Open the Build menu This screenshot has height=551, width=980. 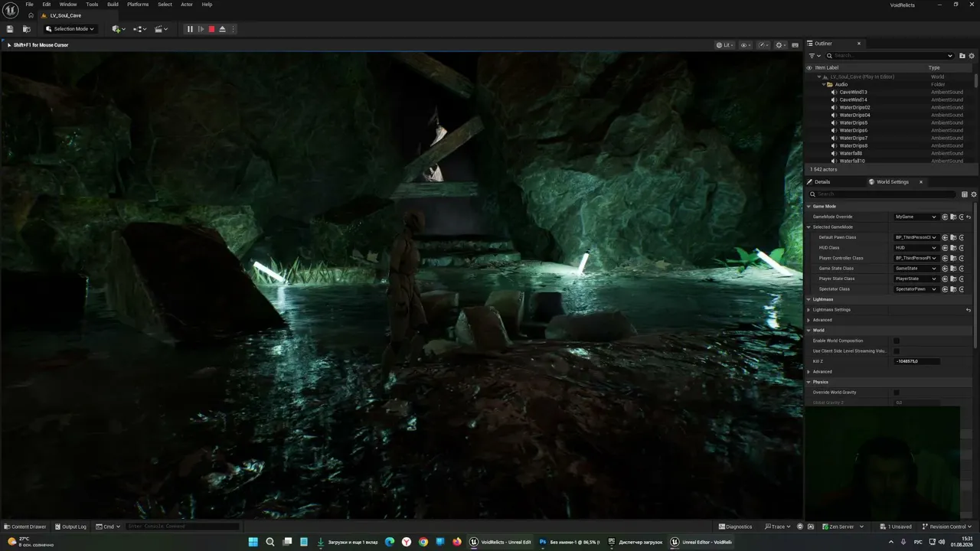[x=113, y=5]
